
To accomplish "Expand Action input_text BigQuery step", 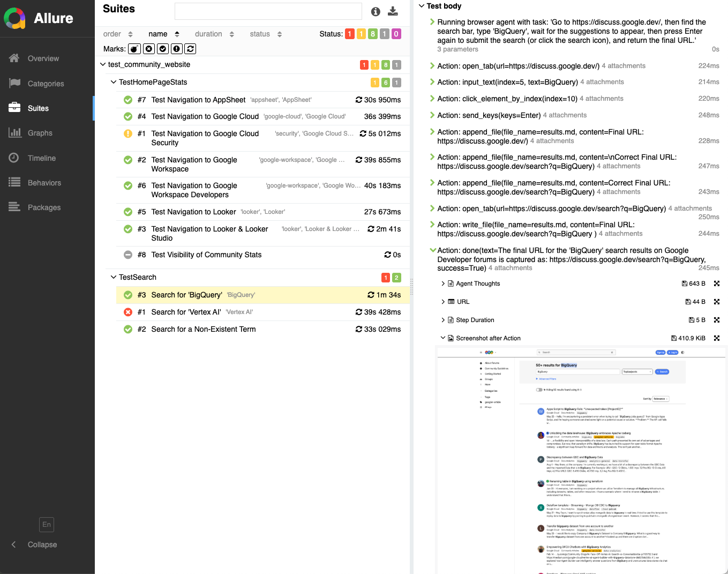I will [432, 82].
